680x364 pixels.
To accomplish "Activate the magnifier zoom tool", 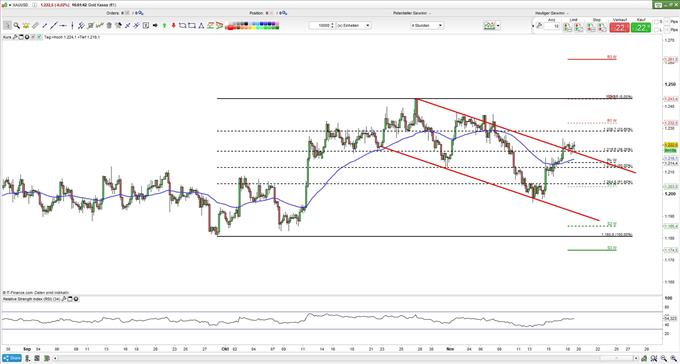I will (16, 26).
